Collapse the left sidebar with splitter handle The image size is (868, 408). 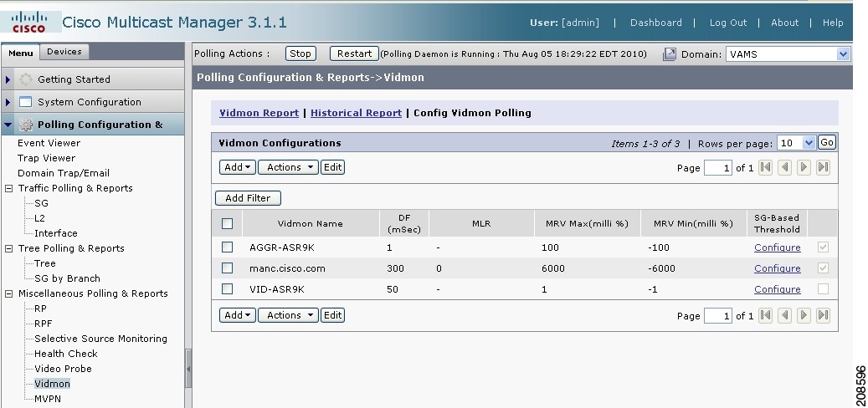point(188,369)
